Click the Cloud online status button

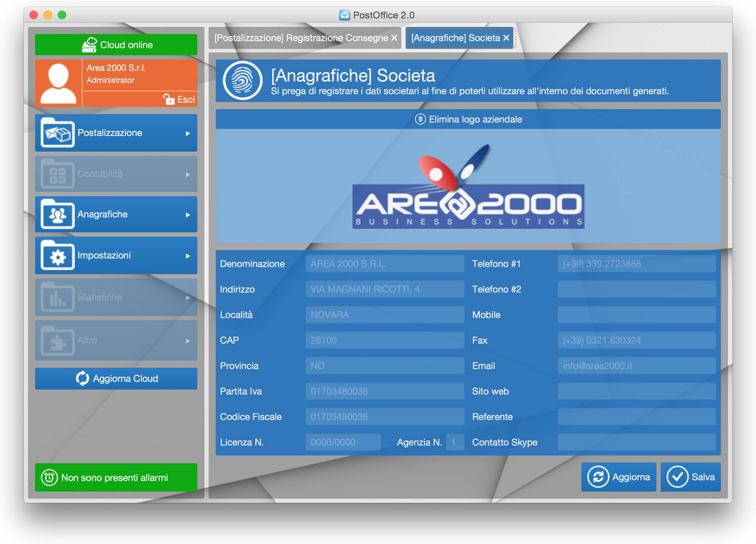pyautogui.click(x=116, y=45)
